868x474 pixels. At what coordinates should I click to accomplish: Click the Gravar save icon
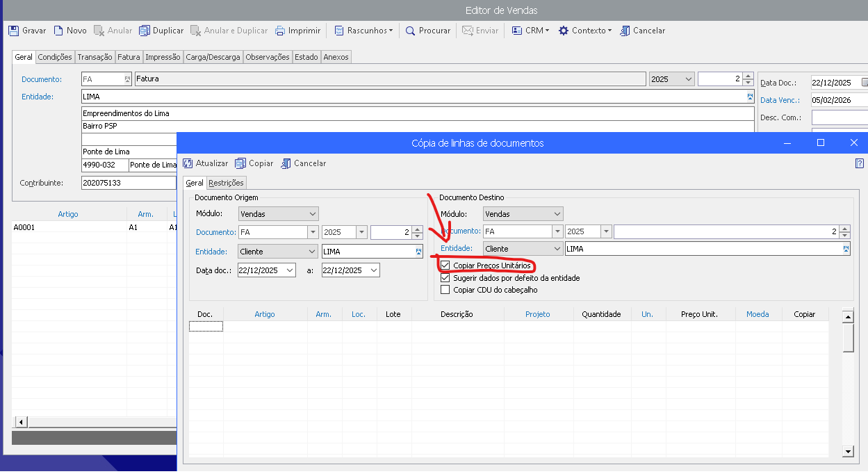[13, 31]
